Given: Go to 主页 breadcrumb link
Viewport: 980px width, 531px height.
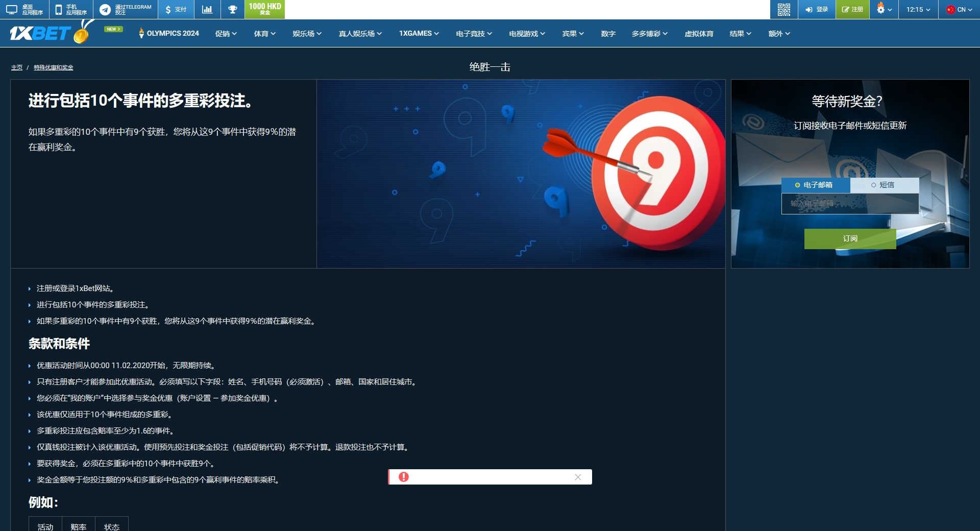Looking at the screenshot, I should pyautogui.click(x=17, y=67).
